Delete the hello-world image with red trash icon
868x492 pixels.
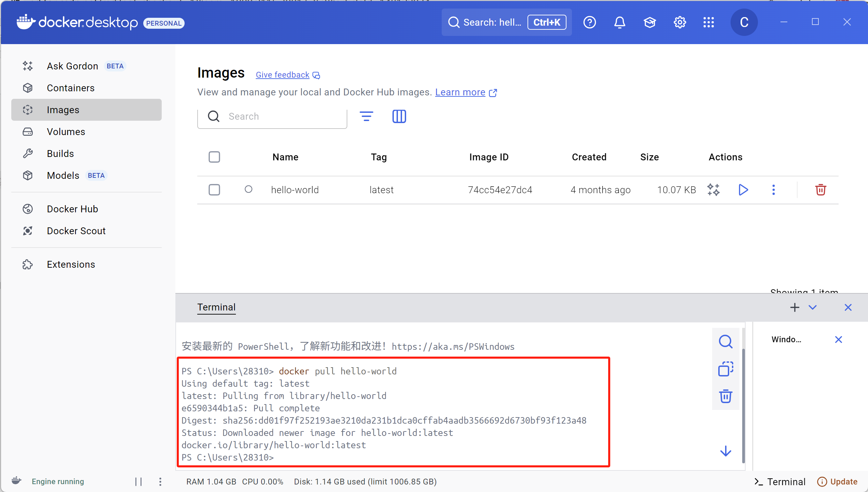click(x=820, y=190)
